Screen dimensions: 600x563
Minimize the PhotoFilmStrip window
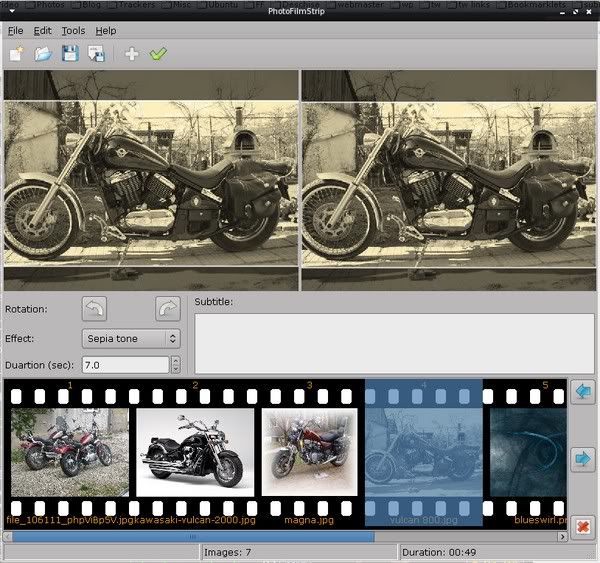[562, 12]
